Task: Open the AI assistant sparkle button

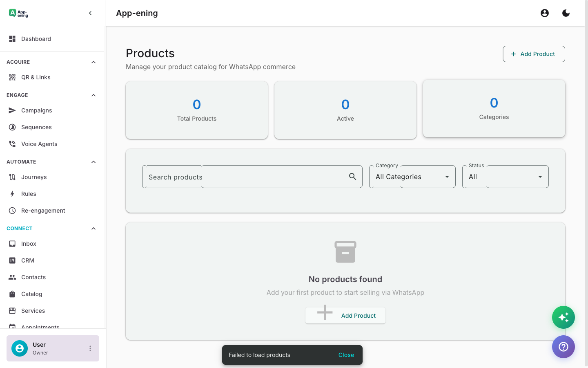Action: 563,317
